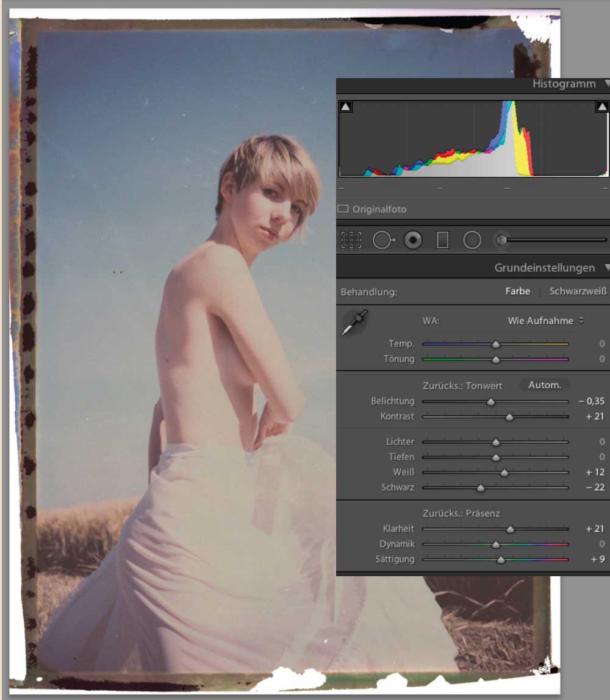Activate the red eye correction tool

(413, 240)
